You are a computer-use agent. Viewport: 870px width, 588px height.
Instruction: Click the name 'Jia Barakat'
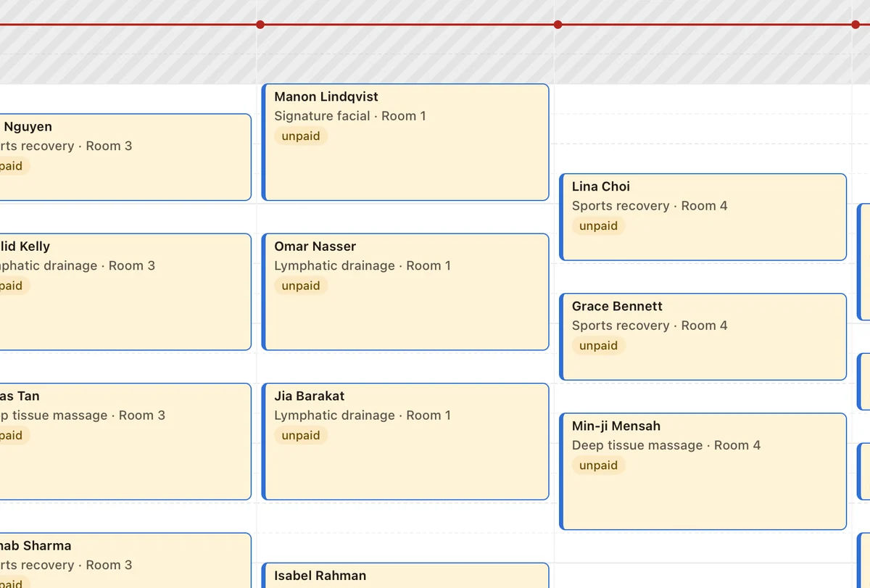[x=310, y=396]
